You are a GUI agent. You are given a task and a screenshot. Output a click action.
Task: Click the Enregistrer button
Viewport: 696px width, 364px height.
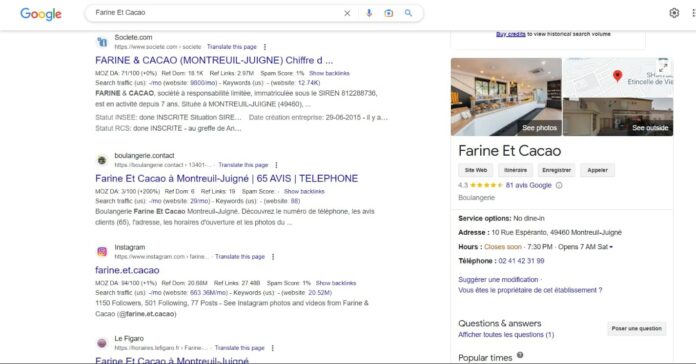(556, 170)
